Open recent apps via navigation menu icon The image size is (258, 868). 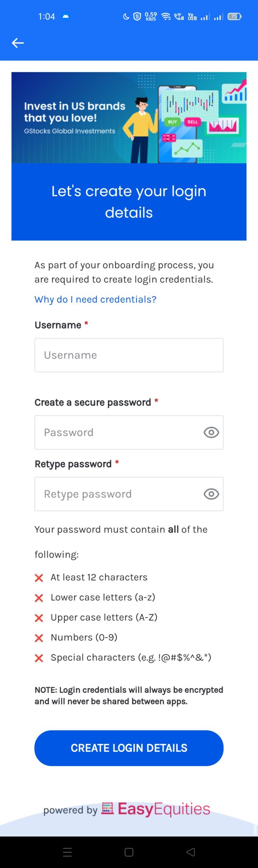pos(67,852)
